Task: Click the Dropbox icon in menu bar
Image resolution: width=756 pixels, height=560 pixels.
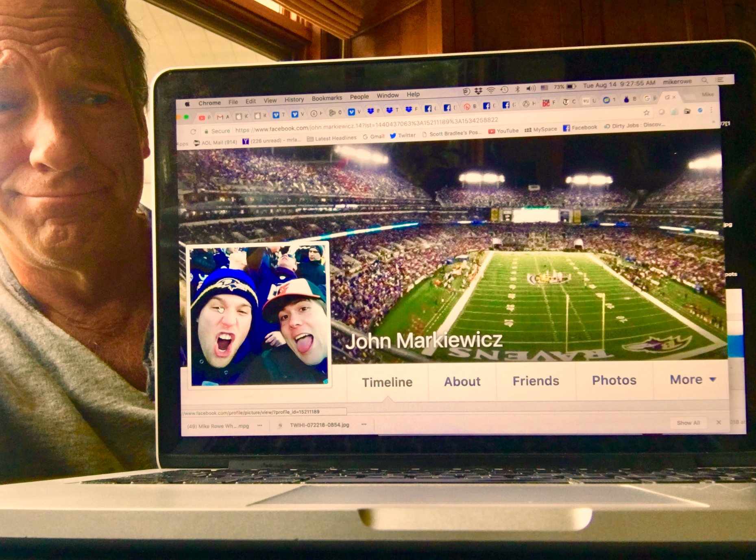Action: tap(478, 91)
